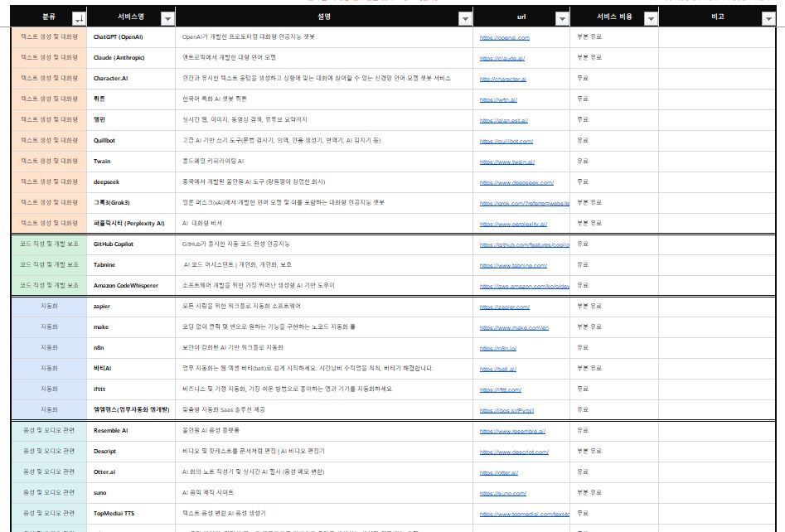
Task: Select the 무료 cost in Character.AI row
Action: tap(614, 79)
